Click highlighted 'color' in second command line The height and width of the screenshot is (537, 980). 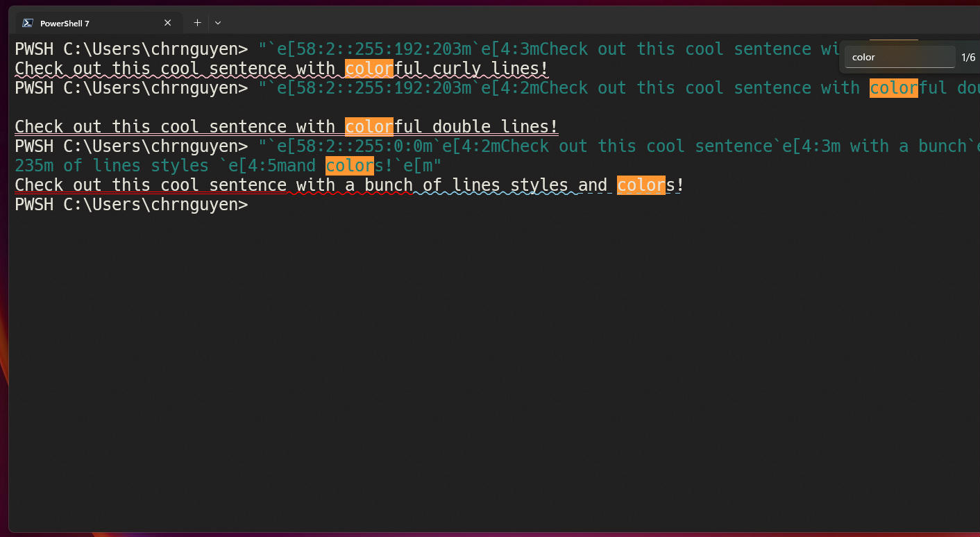[894, 88]
